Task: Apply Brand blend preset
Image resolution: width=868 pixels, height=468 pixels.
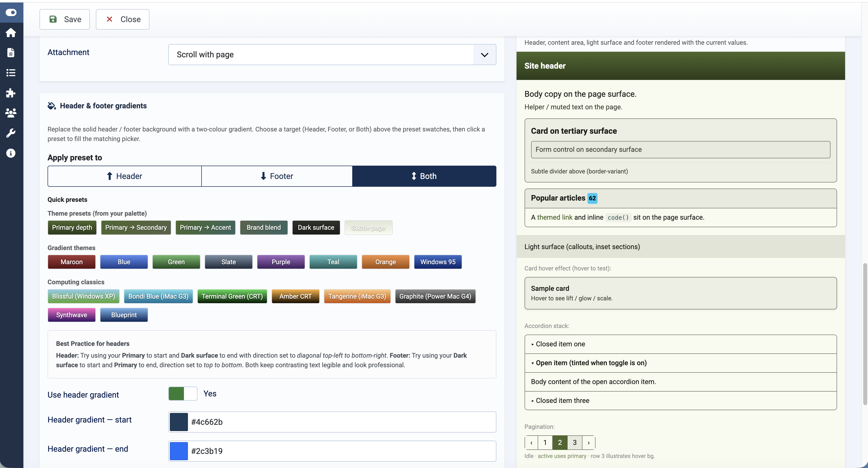Action: coord(263,228)
